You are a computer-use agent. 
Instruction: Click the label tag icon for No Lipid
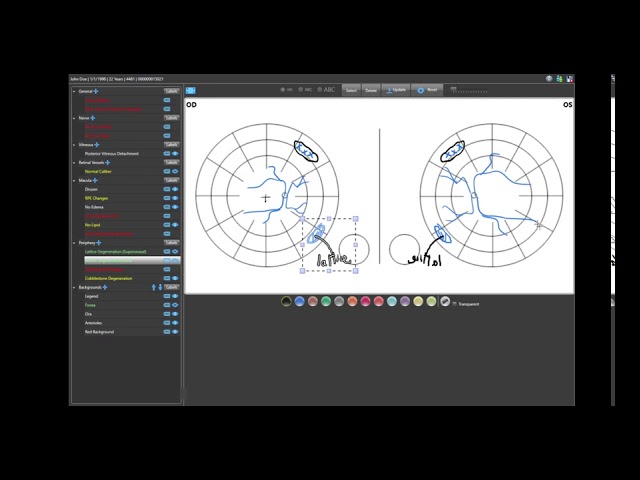click(167, 225)
